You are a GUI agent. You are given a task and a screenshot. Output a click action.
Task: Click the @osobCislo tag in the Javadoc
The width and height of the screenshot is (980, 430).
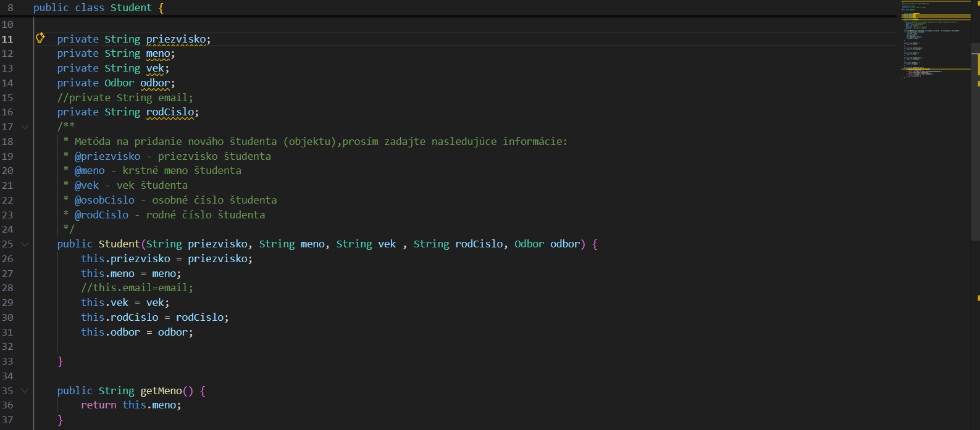tap(104, 200)
